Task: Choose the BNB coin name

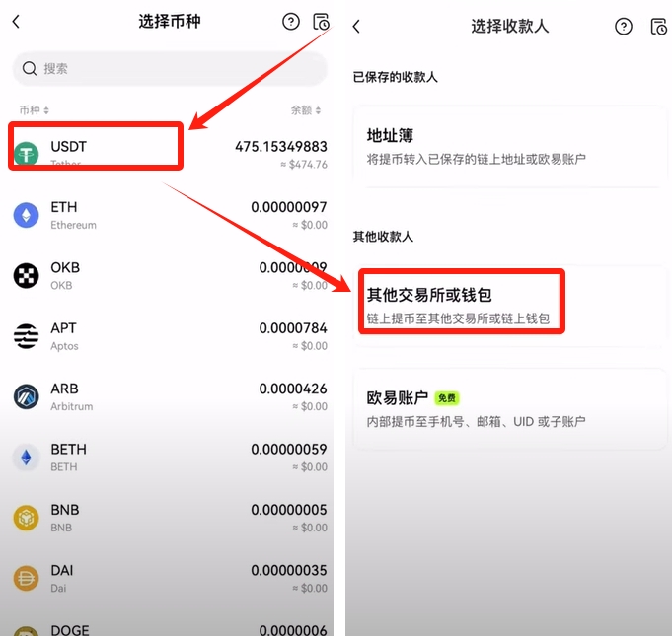Action: pyautogui.click(x=65, y=510)
